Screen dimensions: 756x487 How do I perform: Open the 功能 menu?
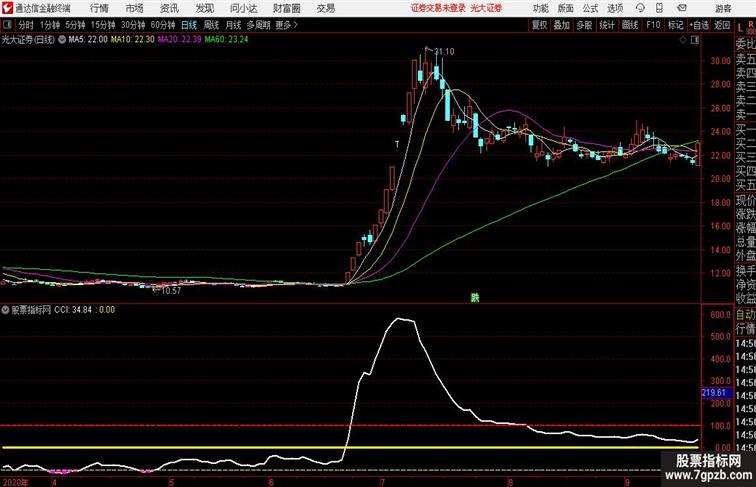(x=540, y=8)
